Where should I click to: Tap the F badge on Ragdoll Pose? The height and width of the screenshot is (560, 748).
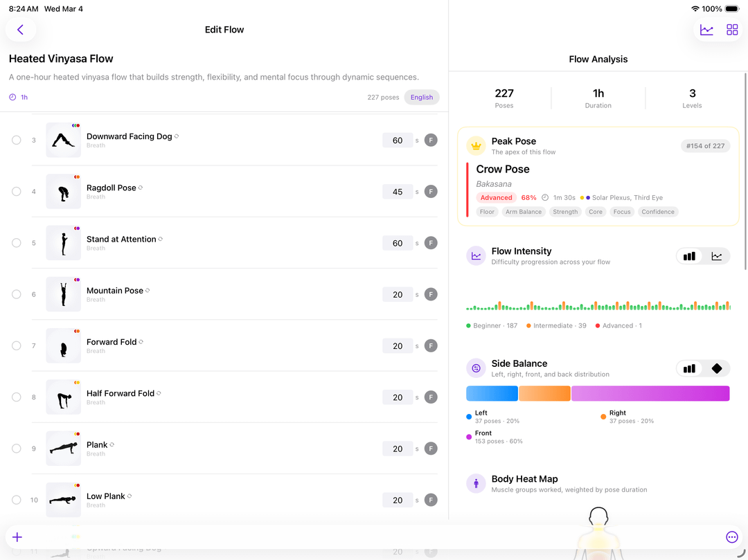click(x=431, y=192)
